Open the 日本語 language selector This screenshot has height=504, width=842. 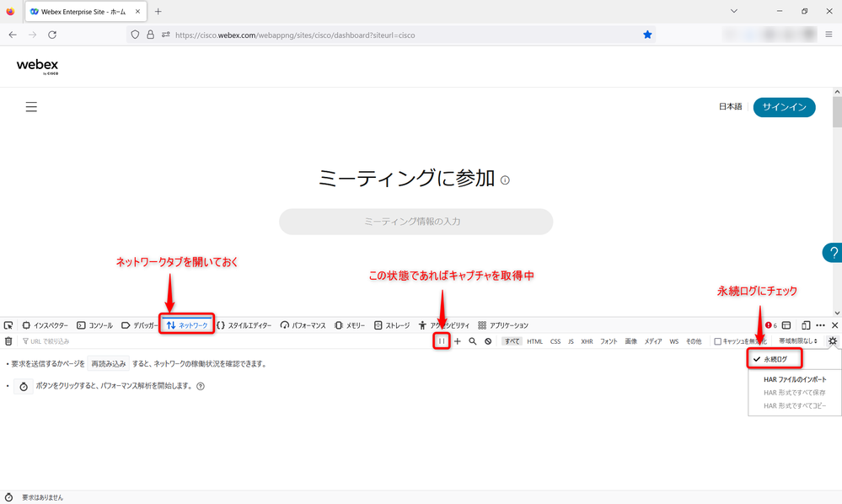(x=730, y=107)
